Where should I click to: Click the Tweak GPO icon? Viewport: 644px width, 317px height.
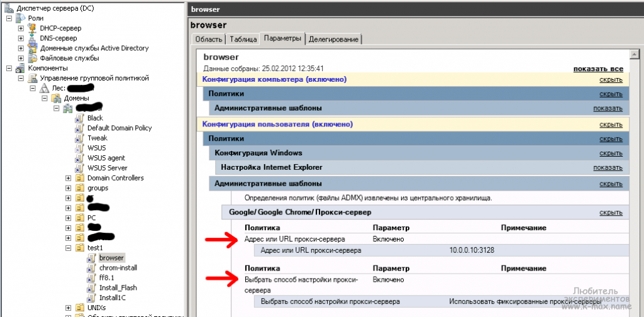(80, 138)
